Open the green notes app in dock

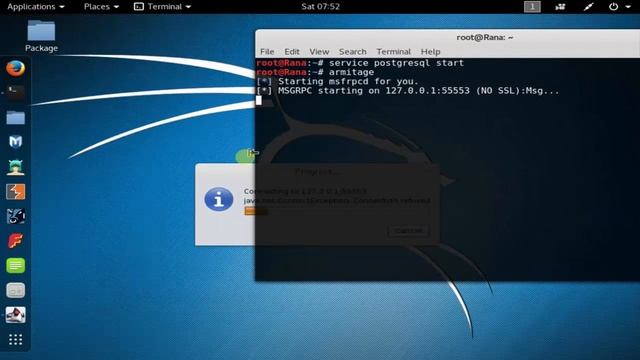click(x=16, y=266)
